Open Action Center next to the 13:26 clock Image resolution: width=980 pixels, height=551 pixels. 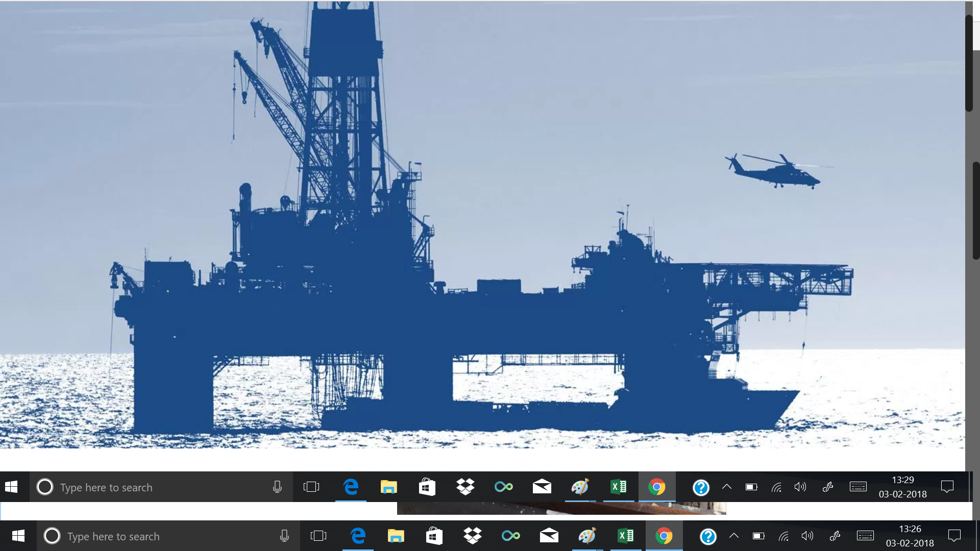tap(954, 536)
